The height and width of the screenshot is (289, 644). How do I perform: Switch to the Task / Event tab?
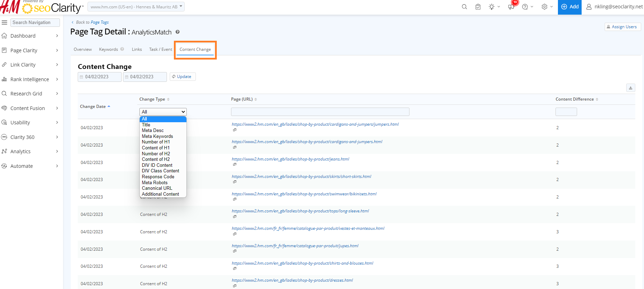160,49
